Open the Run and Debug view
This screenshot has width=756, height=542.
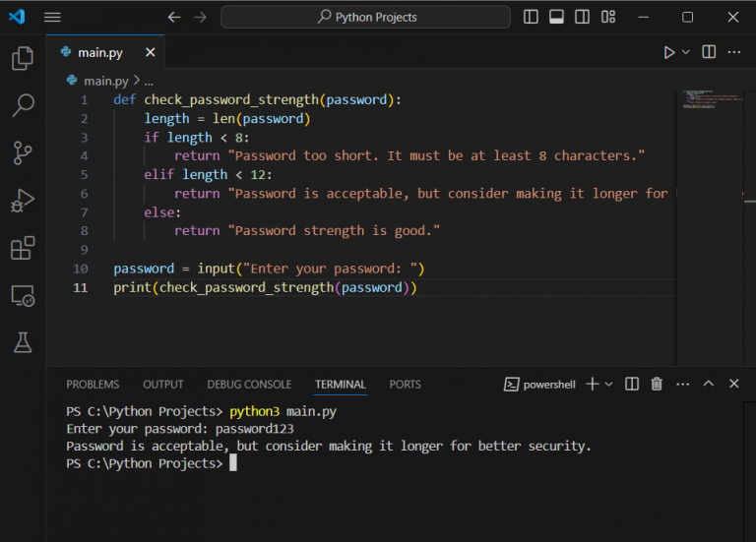pyautogui.click(x=22, y=200)
